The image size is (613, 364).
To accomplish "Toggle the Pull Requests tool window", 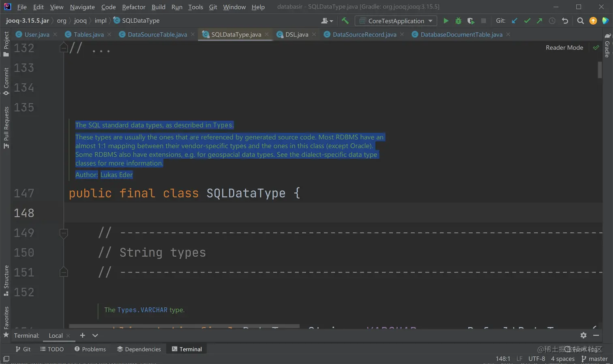I will click(x=6, y=127).
